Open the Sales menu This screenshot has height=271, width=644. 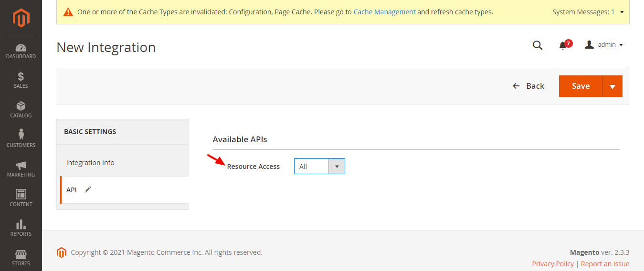click(21, 80)
